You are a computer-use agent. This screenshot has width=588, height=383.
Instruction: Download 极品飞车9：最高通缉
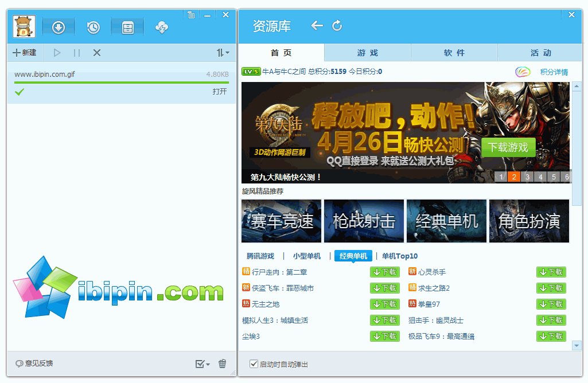(x=551, y=337)
